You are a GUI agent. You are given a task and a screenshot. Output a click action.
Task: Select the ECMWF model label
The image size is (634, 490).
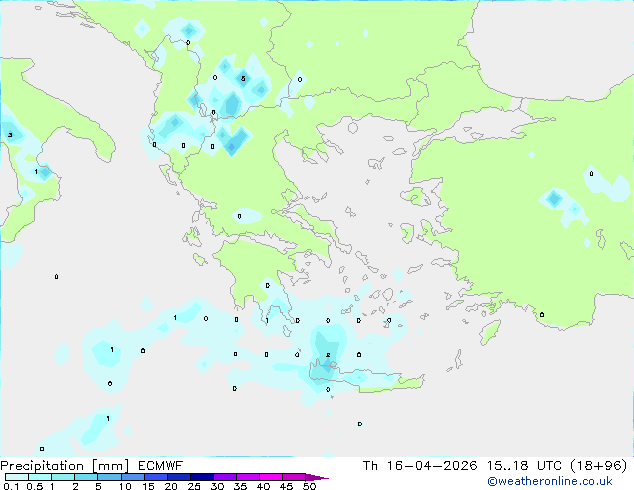pos(161,466)
